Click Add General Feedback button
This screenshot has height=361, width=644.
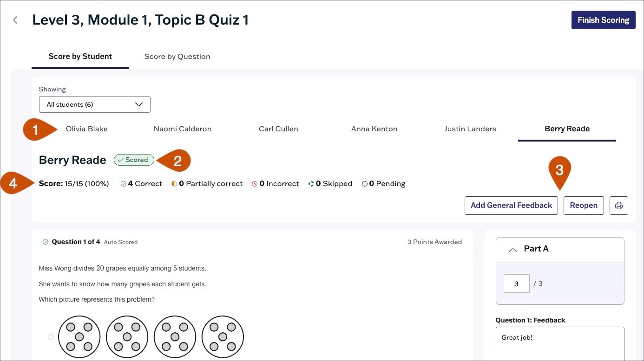click(x=511, y=206)
